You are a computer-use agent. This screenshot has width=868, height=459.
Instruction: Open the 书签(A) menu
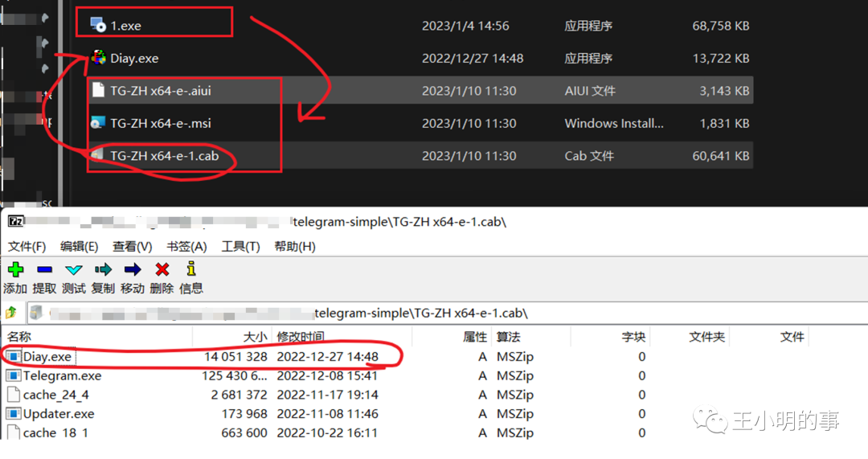point(186,247)
